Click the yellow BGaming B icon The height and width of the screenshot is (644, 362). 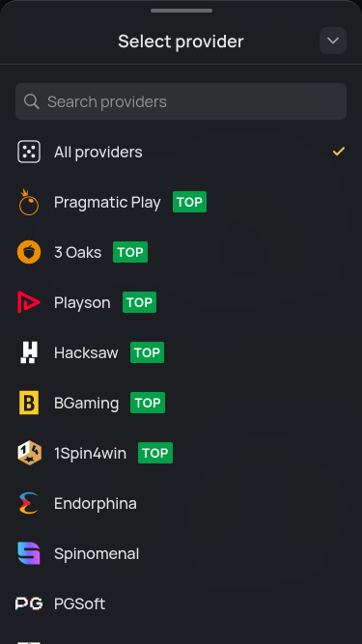(29, 403)
